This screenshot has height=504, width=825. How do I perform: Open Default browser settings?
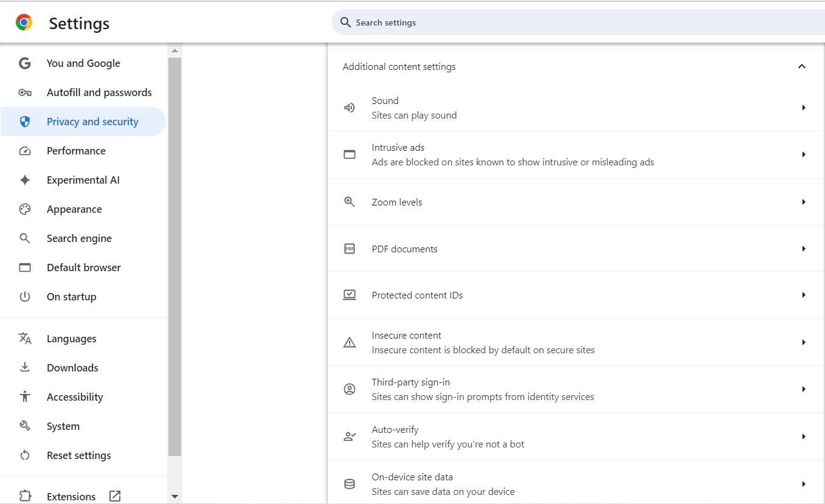click(83, 268)
